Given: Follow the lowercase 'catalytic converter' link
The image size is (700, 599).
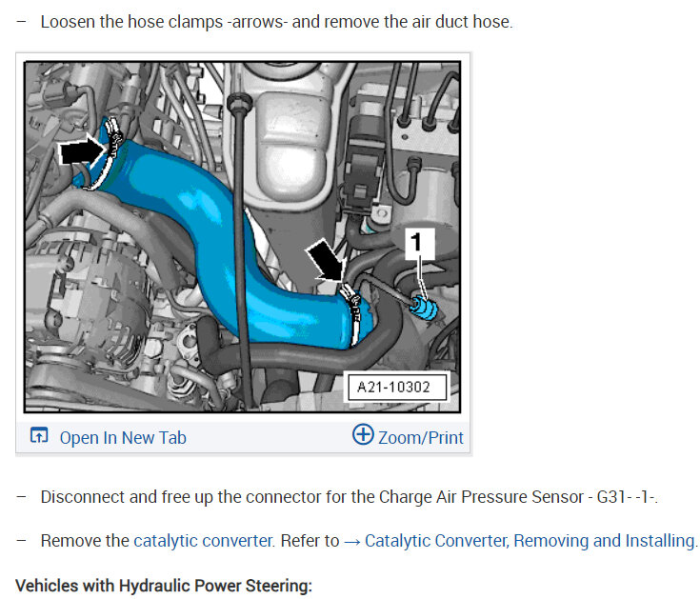Looking at the screenshot, I should 203,541.
